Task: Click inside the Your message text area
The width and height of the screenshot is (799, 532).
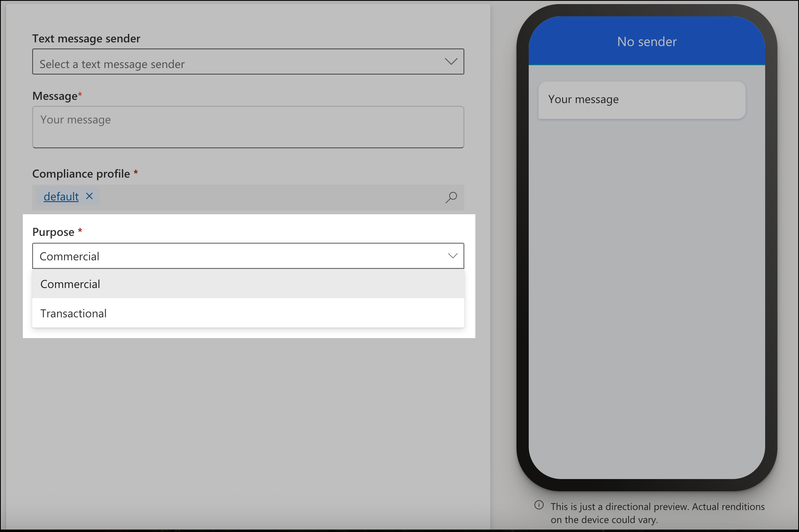Action: [248, 126]
